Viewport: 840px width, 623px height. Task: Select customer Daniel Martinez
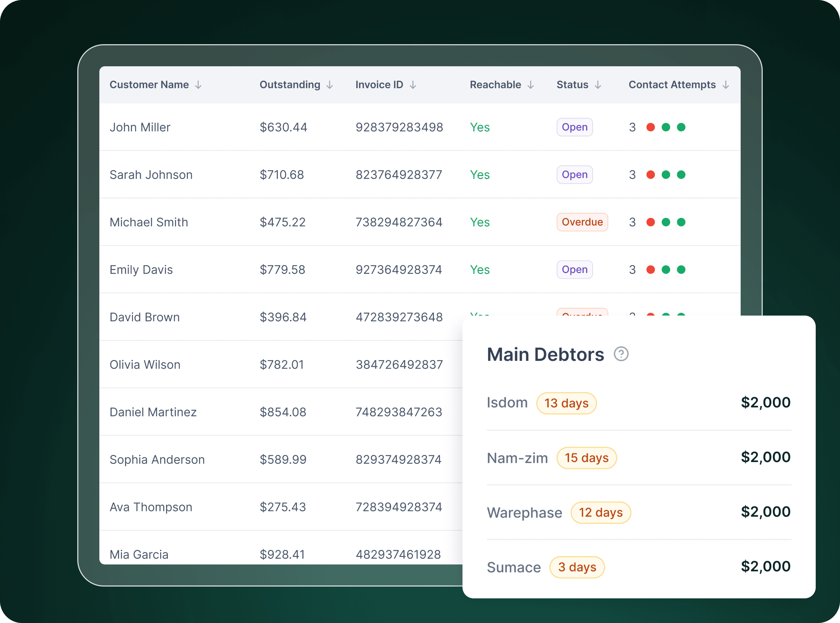[153, 413]
